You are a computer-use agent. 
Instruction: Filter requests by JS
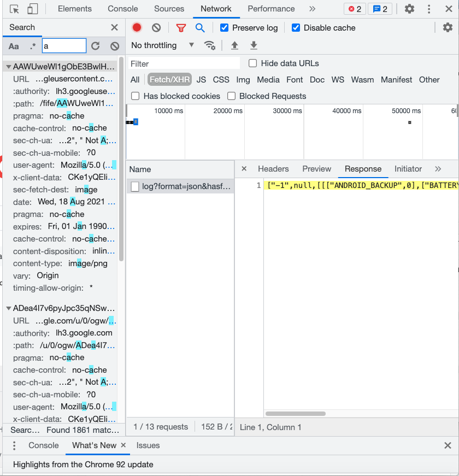coord(201,80)
